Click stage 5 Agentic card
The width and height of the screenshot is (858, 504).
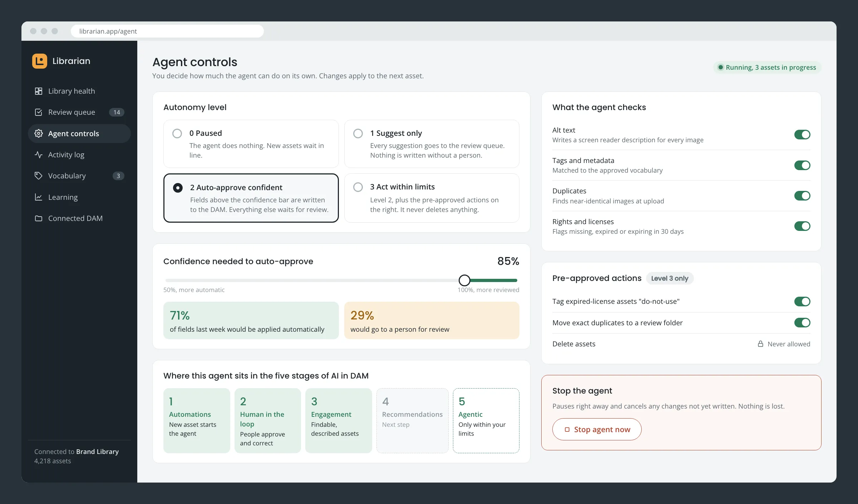[486, 421]
